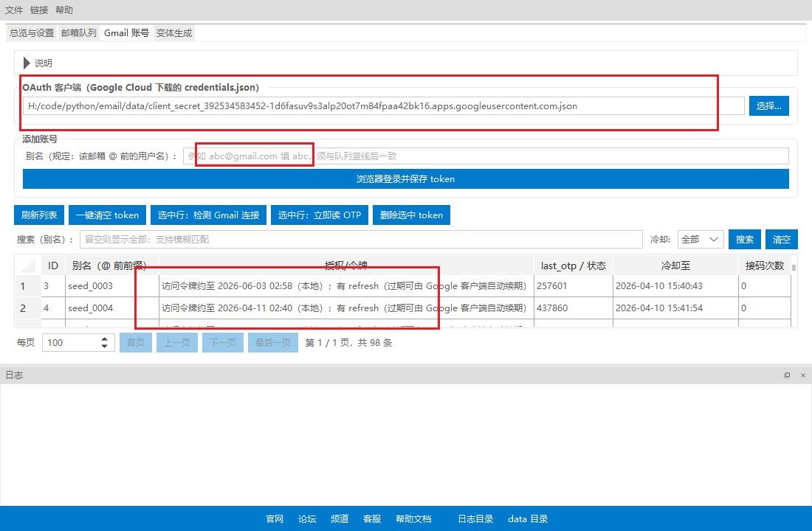Click 一键清空 token button
The image size is (812, 531).
pos(107,215)
